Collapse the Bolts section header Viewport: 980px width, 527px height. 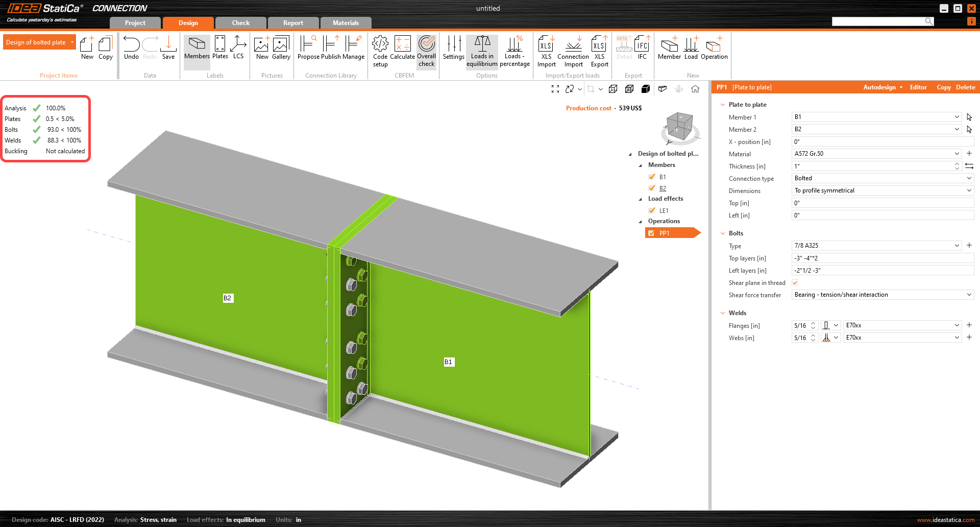click(723, 233)
